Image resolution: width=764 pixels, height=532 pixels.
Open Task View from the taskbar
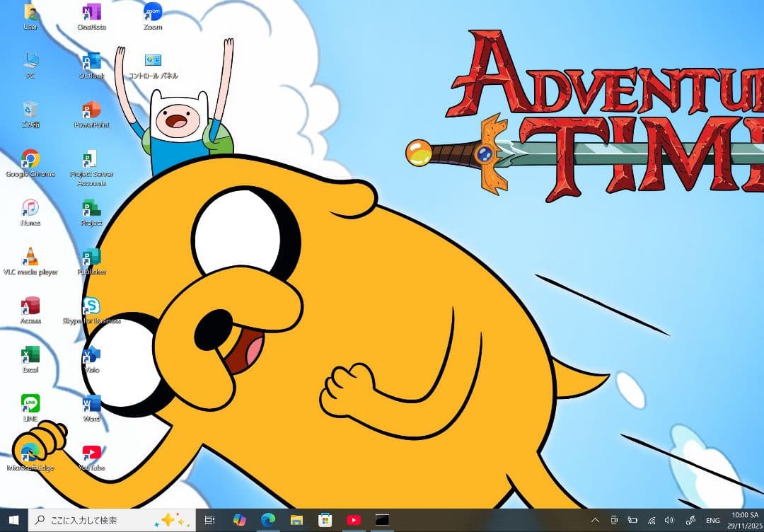[x=209, y=520]
